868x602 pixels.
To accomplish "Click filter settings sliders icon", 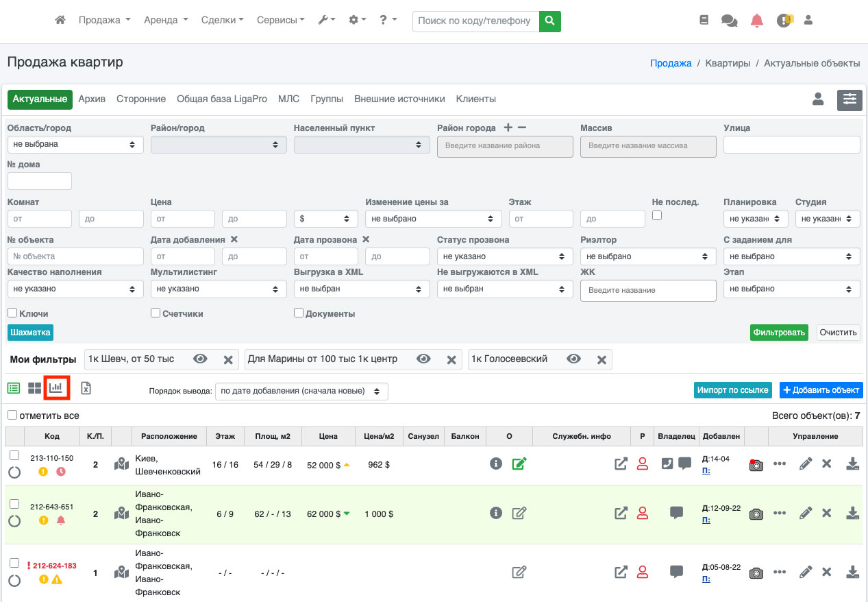I will [850, 99].
